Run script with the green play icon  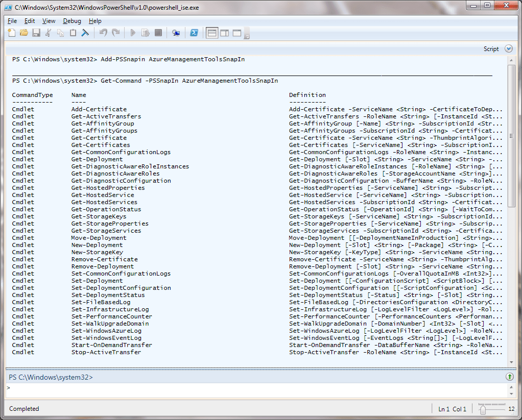click(x=133, y=33)
